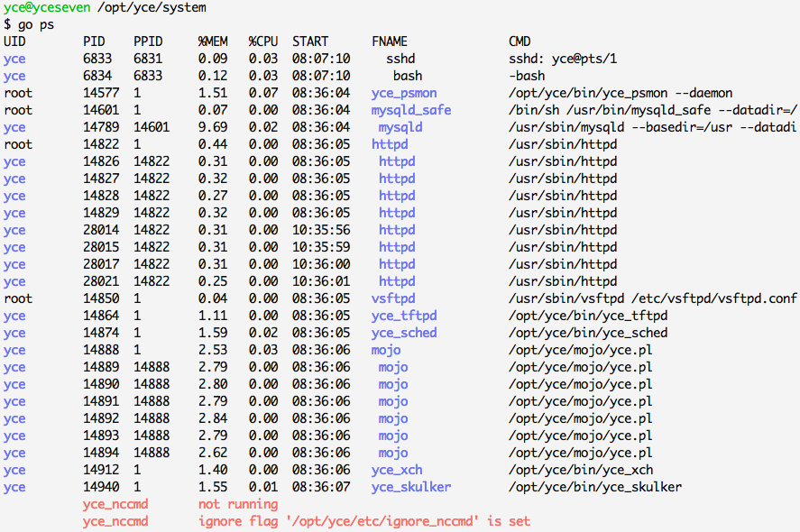Select the vsftpd entry in FNAME column
The height and width of the screenshot is (532, 800).
(393, 298)
